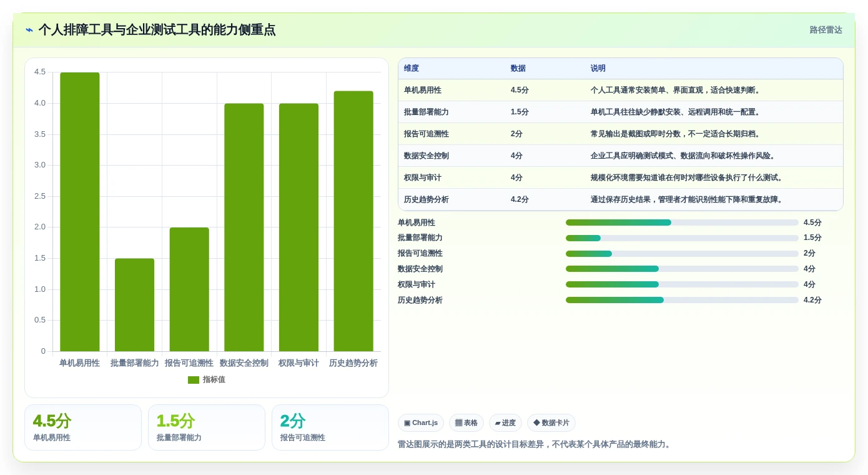Click the 维度 column header
The height and width of the screenshot is (475, 868).
(412, 69)
